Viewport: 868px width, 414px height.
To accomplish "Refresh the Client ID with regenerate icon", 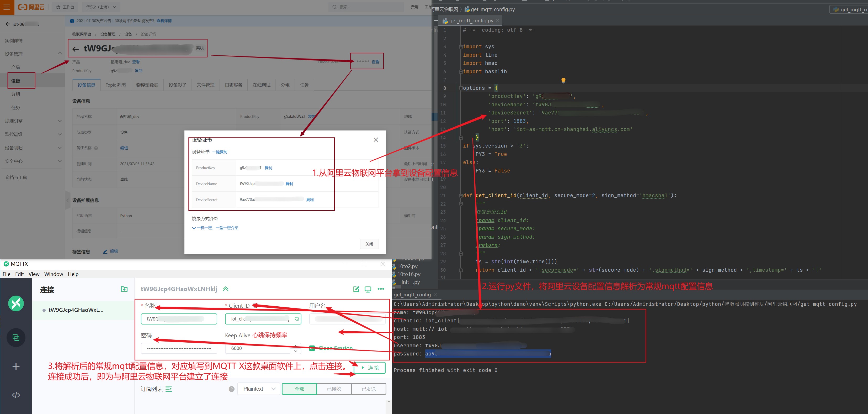I will point(297,319).
